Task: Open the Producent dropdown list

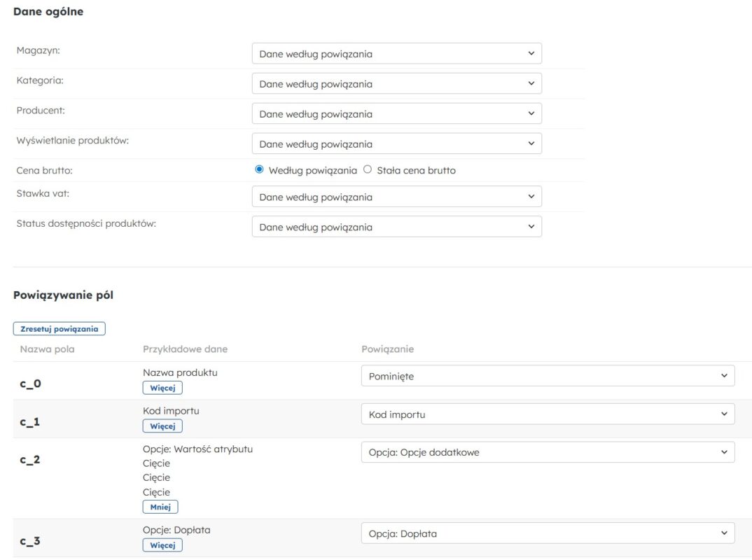Action: pyautogui.click(x=396, y=114)
